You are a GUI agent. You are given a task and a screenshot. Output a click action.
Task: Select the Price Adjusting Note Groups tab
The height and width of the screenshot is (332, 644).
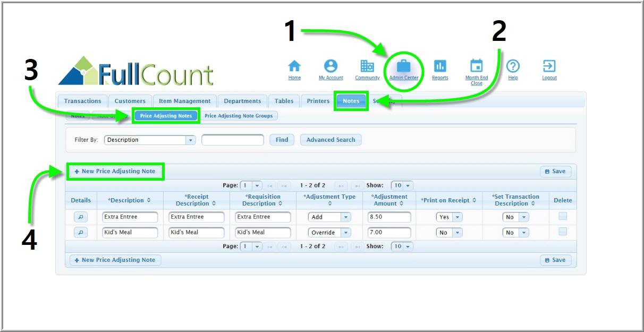239,116
